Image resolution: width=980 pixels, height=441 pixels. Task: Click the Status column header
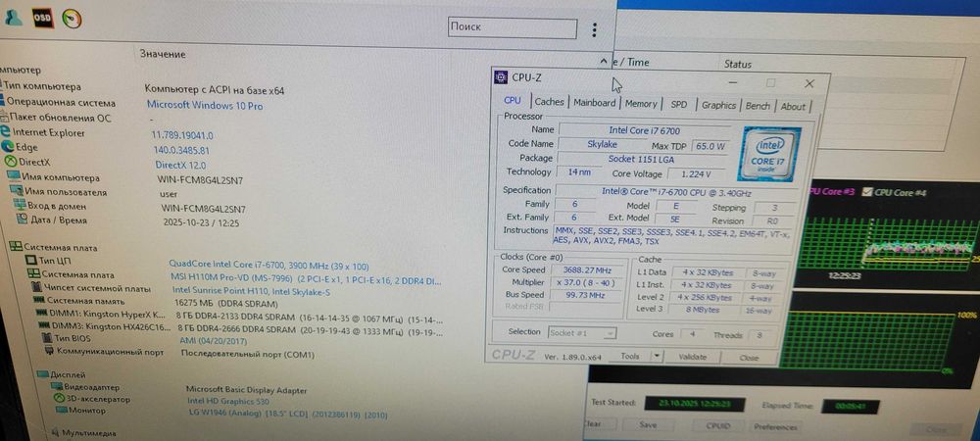tap(738, 64)
